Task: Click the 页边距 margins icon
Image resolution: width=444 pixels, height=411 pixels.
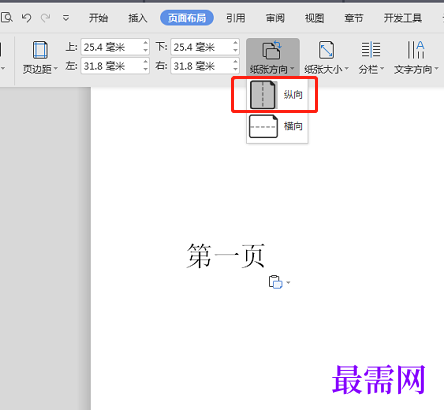Action: point(40,50)
